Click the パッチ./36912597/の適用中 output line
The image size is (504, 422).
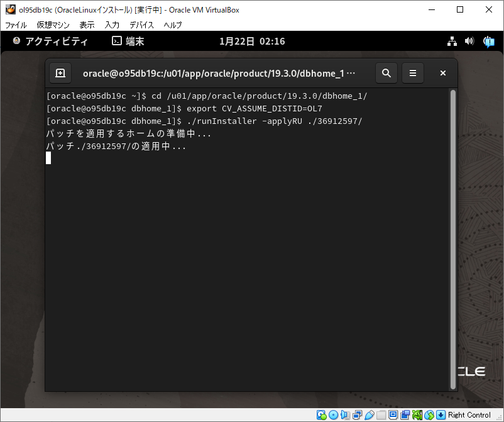pos(116,146)
